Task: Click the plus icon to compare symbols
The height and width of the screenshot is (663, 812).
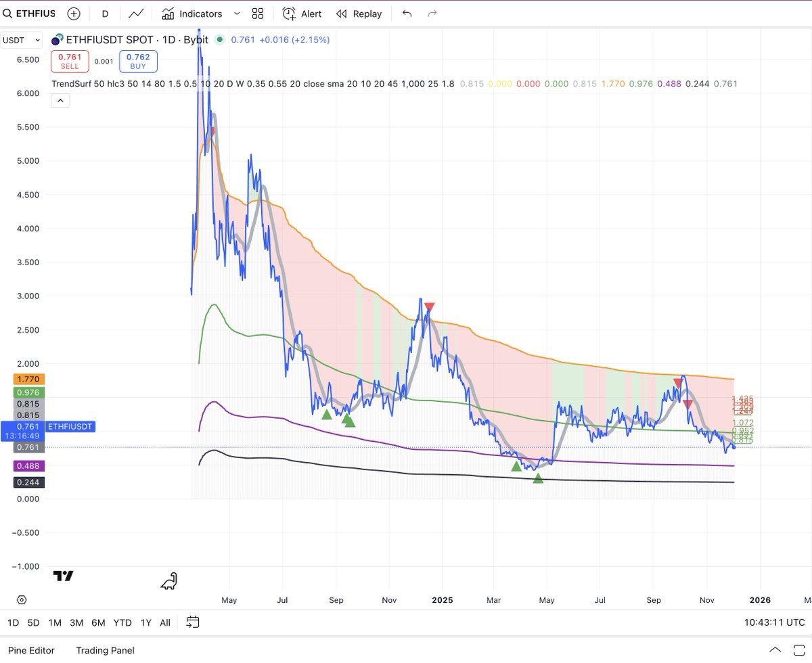Action: (73, 13)
